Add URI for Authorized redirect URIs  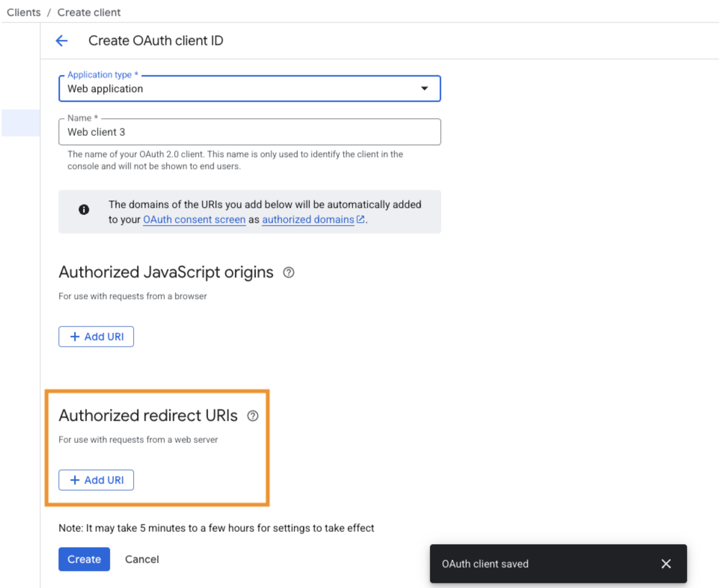(96, 480)
